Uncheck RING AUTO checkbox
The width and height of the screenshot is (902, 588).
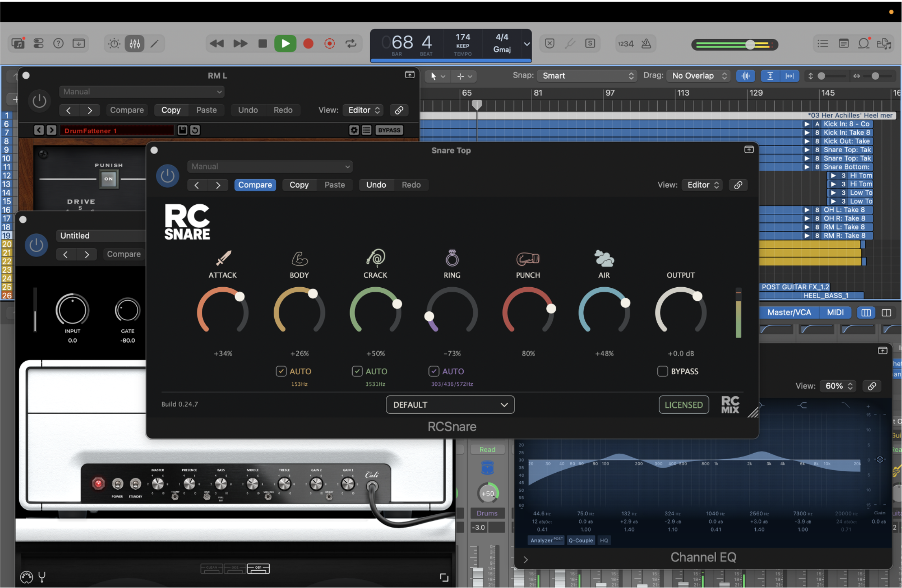pyautogui.click(x=434, y=371)
